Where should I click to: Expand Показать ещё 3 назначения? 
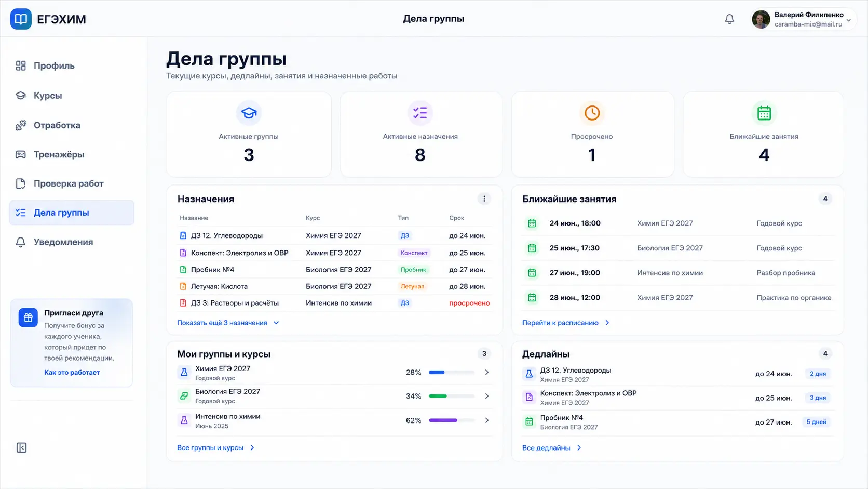[228, 323]
